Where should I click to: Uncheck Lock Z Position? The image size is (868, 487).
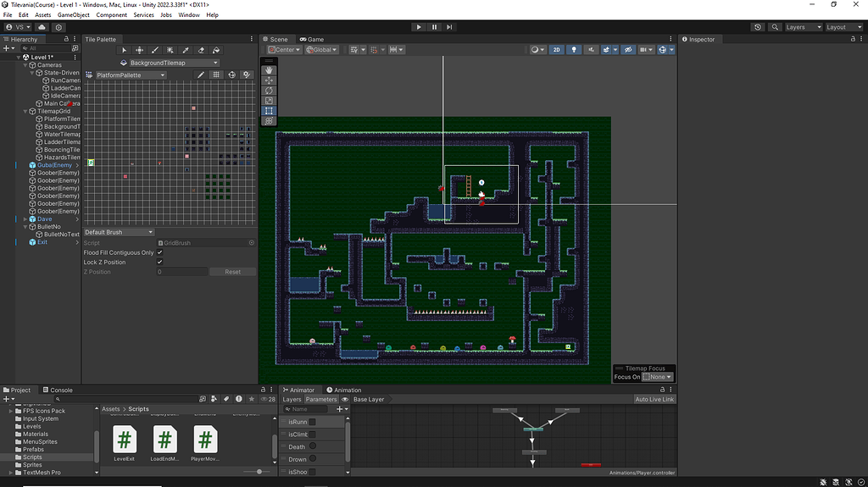pos(160,263)
